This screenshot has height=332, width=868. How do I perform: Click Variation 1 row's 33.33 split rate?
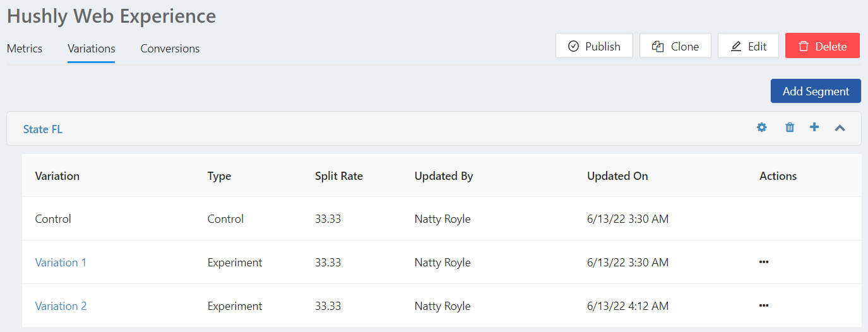328,263
